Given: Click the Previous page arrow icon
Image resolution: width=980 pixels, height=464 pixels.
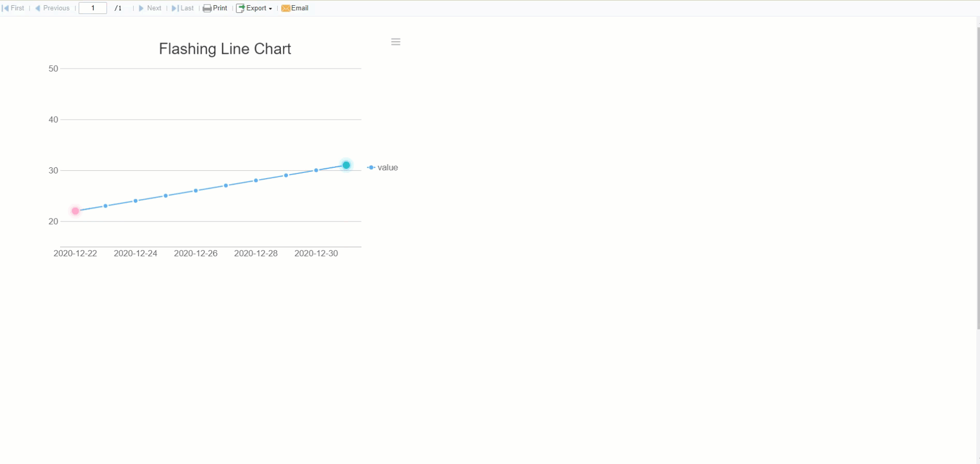Looking at the screenshot, I should [x=38, y=8].
